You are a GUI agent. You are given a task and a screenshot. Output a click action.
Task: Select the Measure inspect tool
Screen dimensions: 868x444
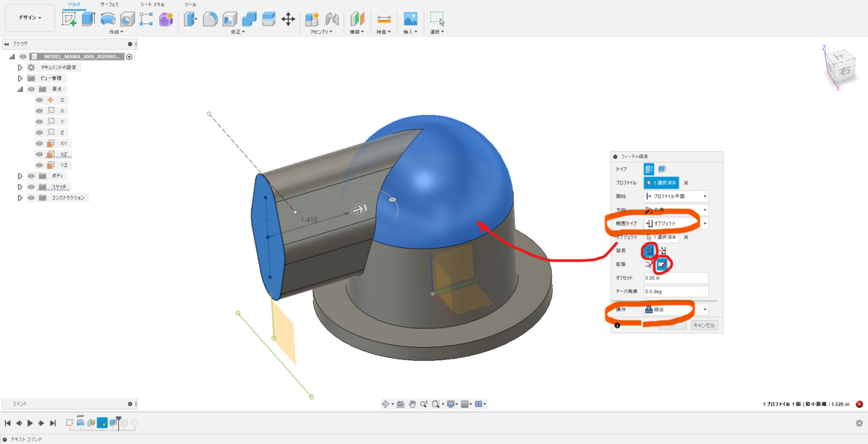click(384, 20)
